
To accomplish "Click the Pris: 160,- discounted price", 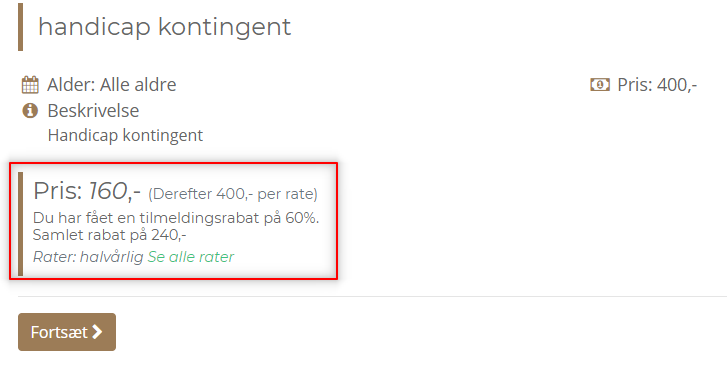I will click(x=87, y=191).
